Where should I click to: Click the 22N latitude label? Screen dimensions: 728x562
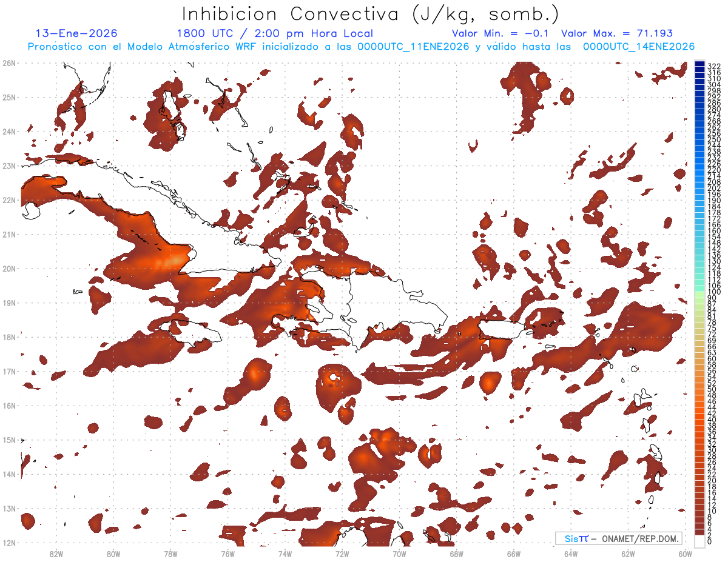pos(8,200)
